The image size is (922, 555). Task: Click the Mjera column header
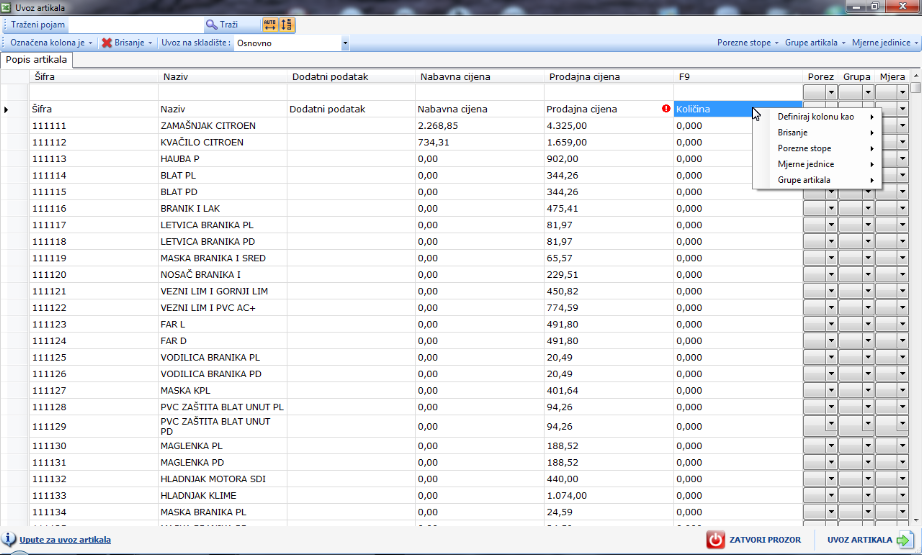coord(892,76)
